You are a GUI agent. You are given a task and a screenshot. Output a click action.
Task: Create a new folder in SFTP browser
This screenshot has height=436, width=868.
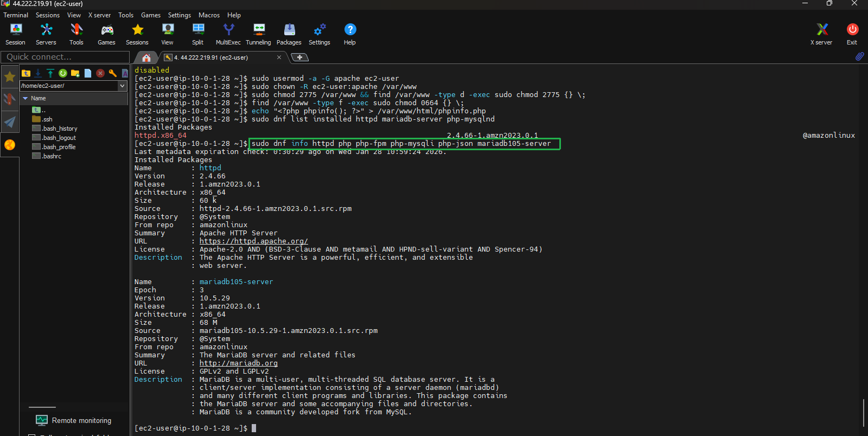75,73
